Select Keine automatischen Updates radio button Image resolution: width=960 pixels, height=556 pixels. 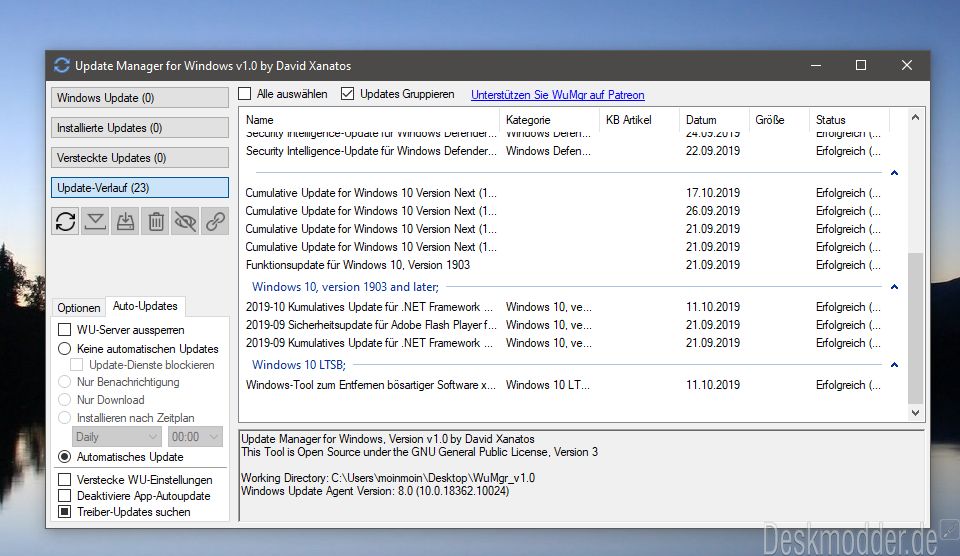coord(64,348)
